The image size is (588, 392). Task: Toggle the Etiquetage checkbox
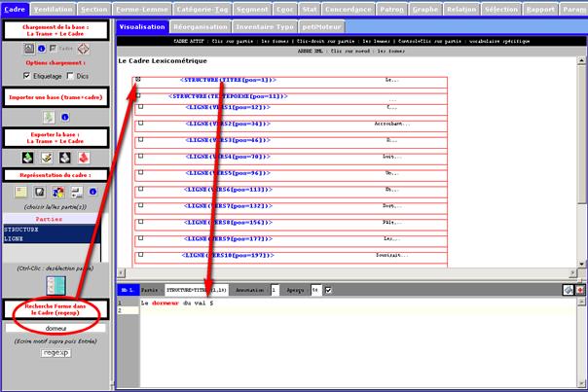pyautogui.click(x=26, y=76)
